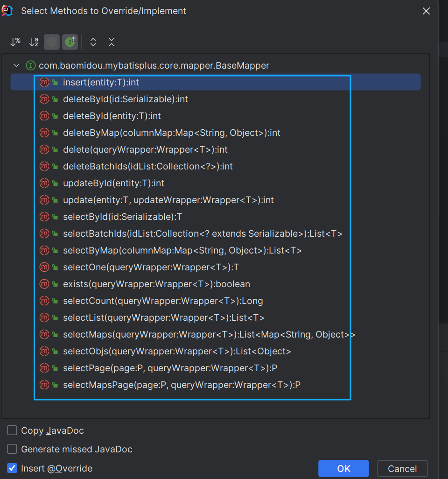This screenshot has height=479, width=448.
Task: Collapse the BaseMapper tree node
Action: click(16, 65)
